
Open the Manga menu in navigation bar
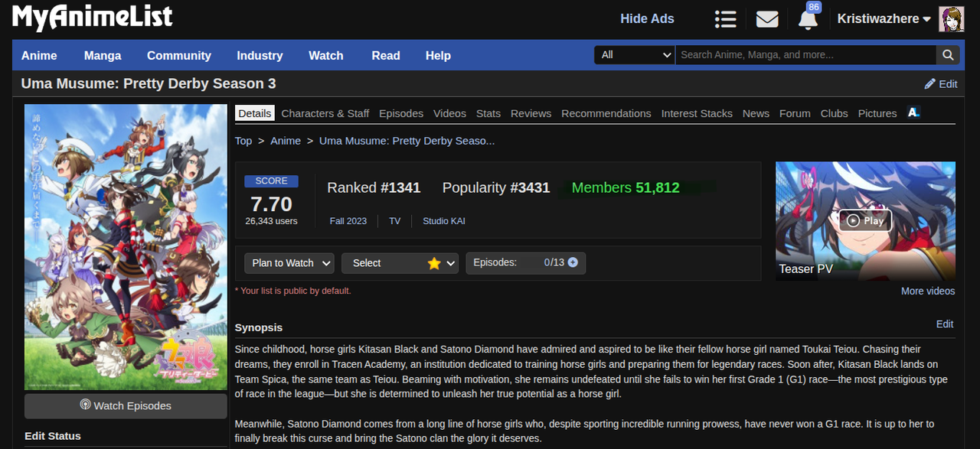[103, 55]
